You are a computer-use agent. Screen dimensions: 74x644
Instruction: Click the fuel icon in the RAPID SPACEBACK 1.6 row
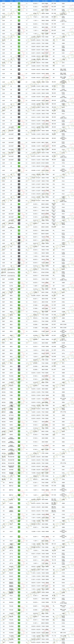pos(19,453)
